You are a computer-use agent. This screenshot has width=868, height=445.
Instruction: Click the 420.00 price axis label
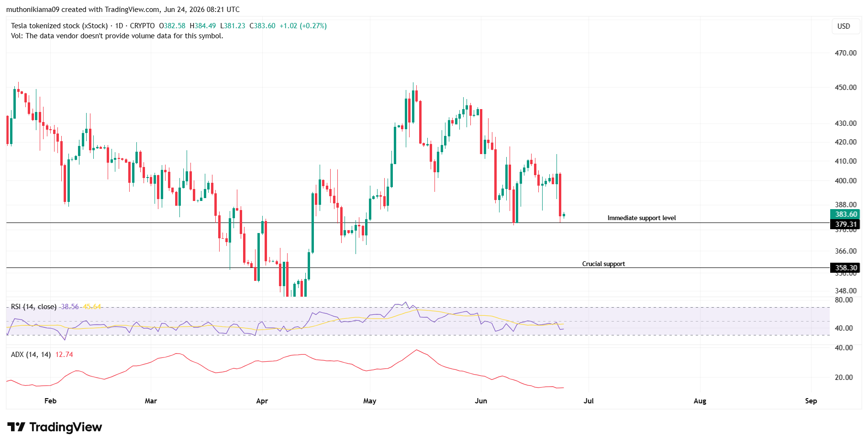tap(846, 142)
